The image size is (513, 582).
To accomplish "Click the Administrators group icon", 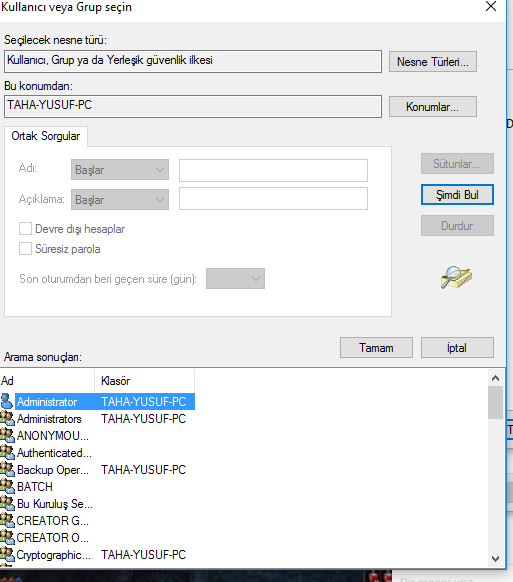I will point(7,418).
